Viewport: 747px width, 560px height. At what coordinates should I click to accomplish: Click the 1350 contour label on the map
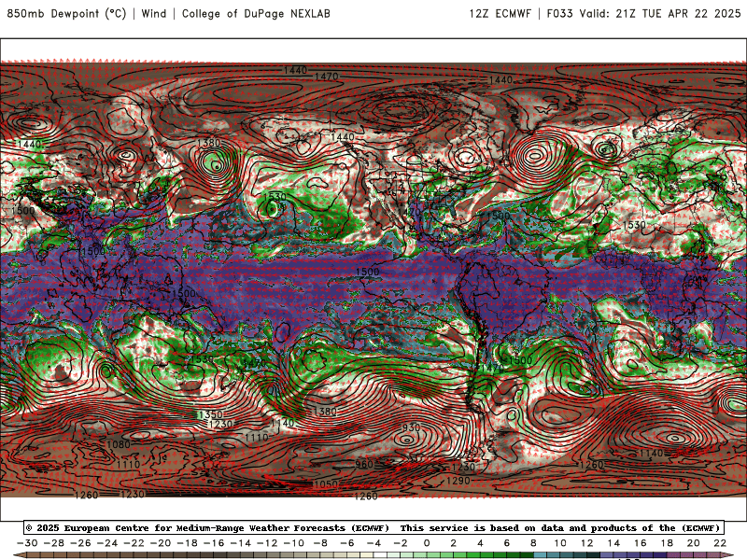click(x=210, y=414)
